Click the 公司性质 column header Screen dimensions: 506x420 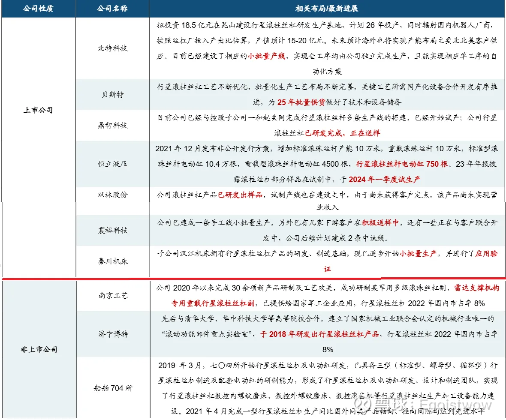pos(38,9)
